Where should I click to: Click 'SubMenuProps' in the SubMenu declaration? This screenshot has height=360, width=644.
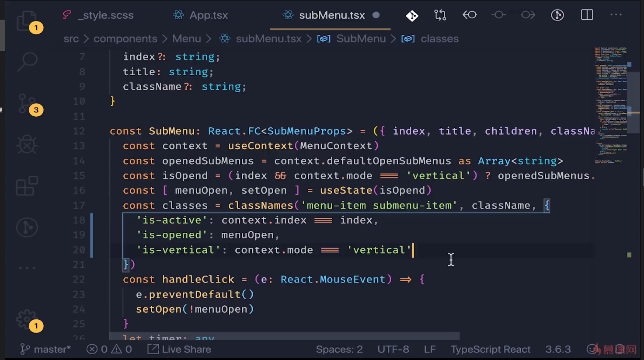coord(306,131)
